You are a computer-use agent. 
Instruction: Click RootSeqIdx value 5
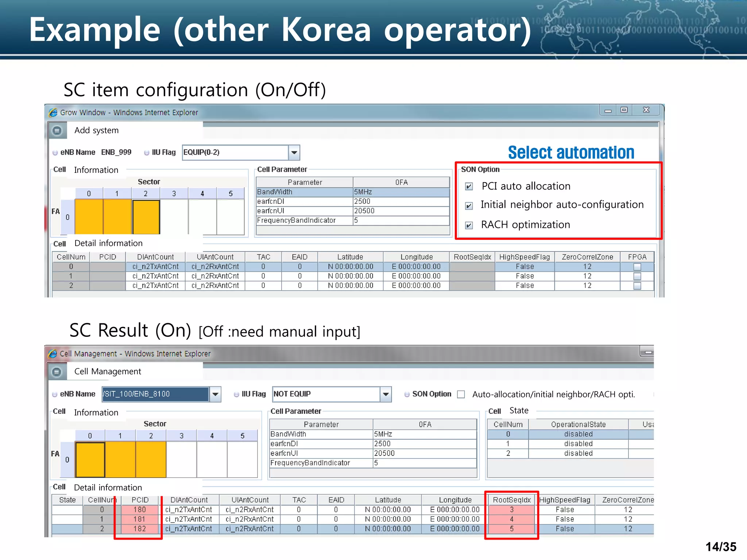click(x=512, y=529)
